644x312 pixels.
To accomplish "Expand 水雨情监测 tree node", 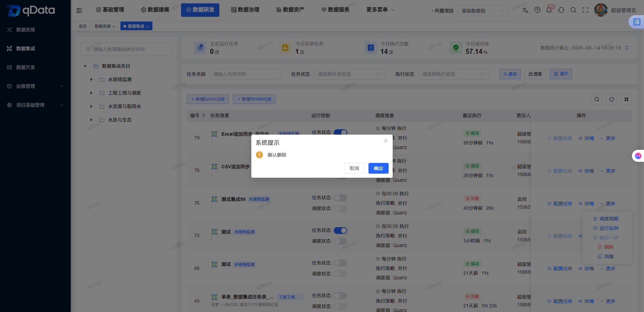I will (91, 79).
